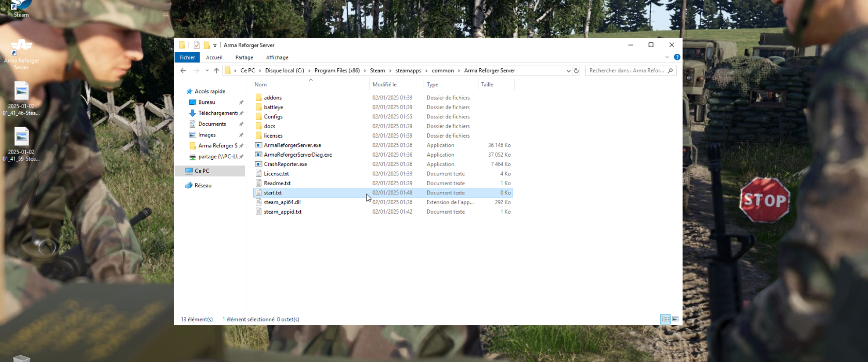This screenshot has width=868, height=362.
Task: Open the Recycle Bin on desktop
Action: coord(21,358)
